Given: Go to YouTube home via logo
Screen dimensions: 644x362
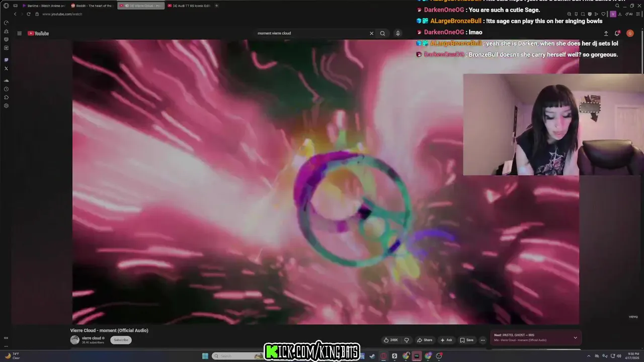Looking at the screenshot, I should [38, 33].
